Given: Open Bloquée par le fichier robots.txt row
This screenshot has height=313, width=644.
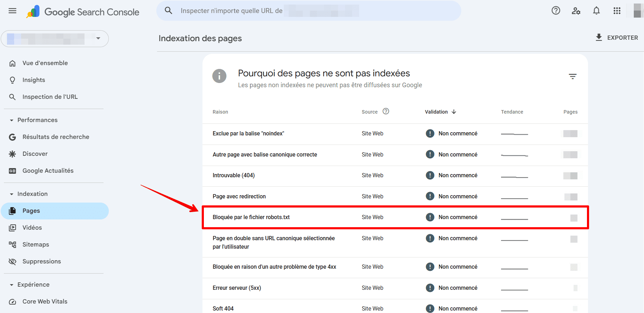Looking at the screenshot, I should [x=395, y=217].
